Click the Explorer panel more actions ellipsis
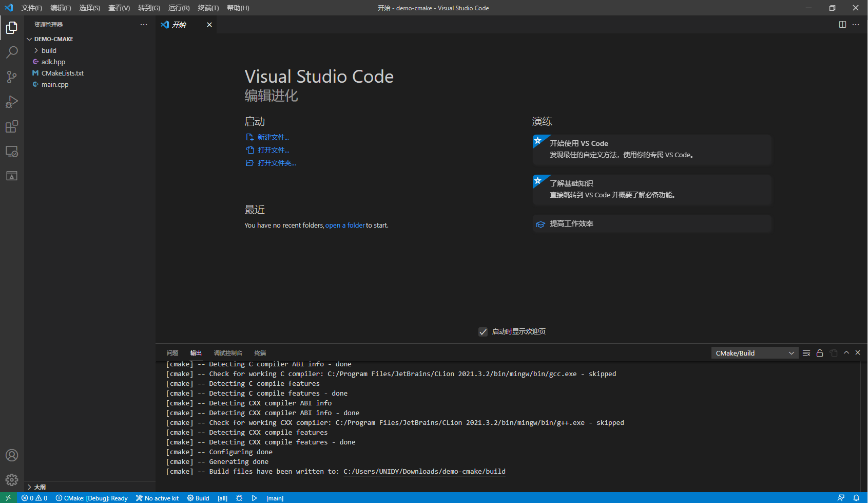This screenshot has height=503, width=868. tap(144, 25)
